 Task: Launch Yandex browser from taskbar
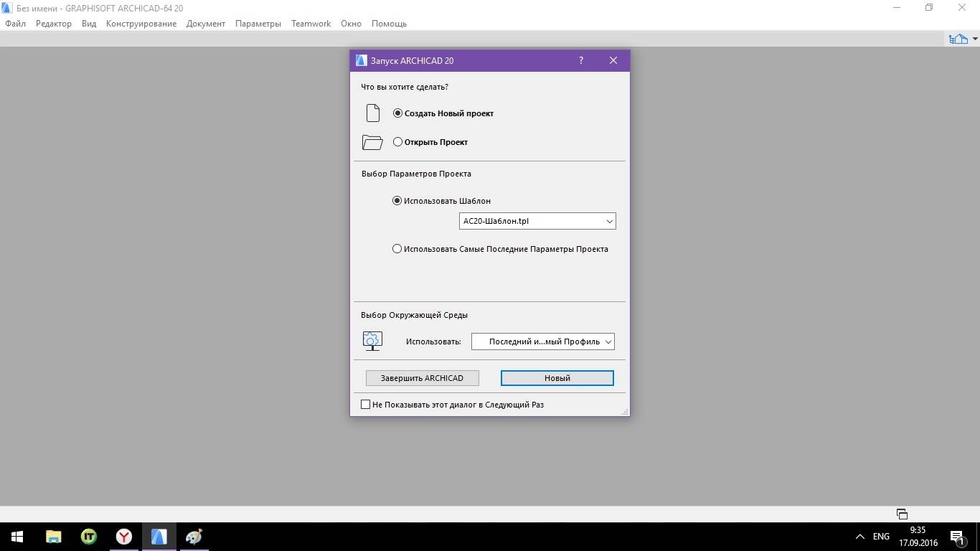coord(124,537)
